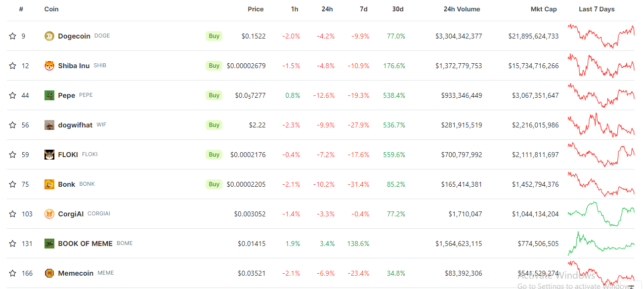Sort the table by Mkt Cap column

544,9
